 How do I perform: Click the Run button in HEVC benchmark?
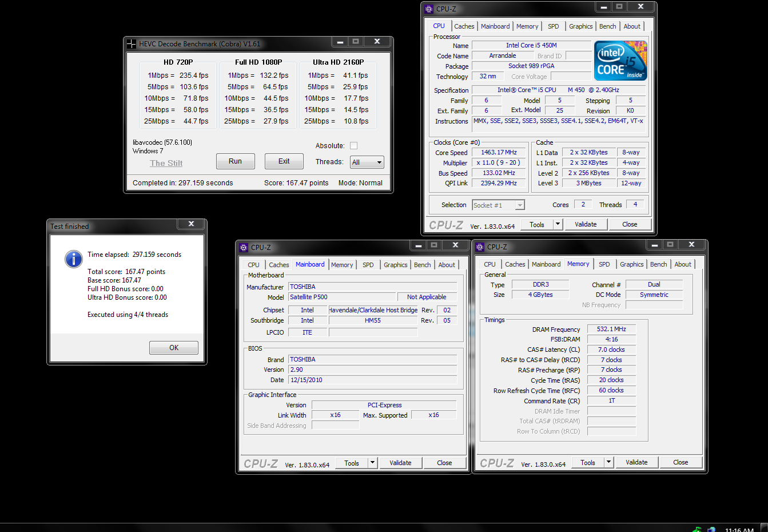236,161
